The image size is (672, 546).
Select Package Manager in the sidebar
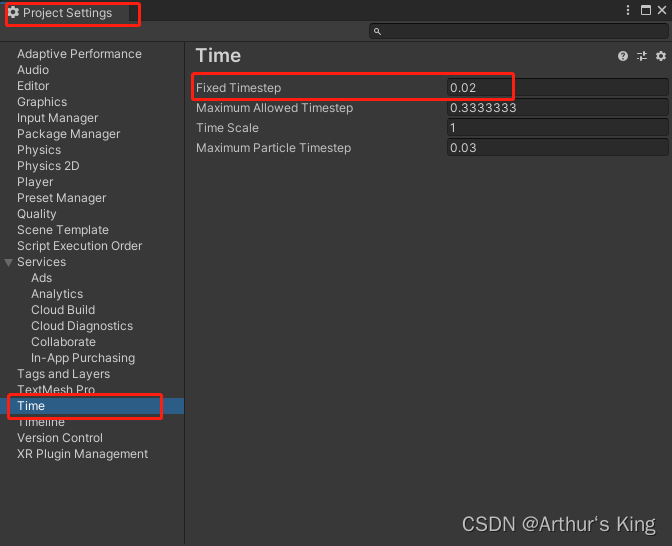69,134
